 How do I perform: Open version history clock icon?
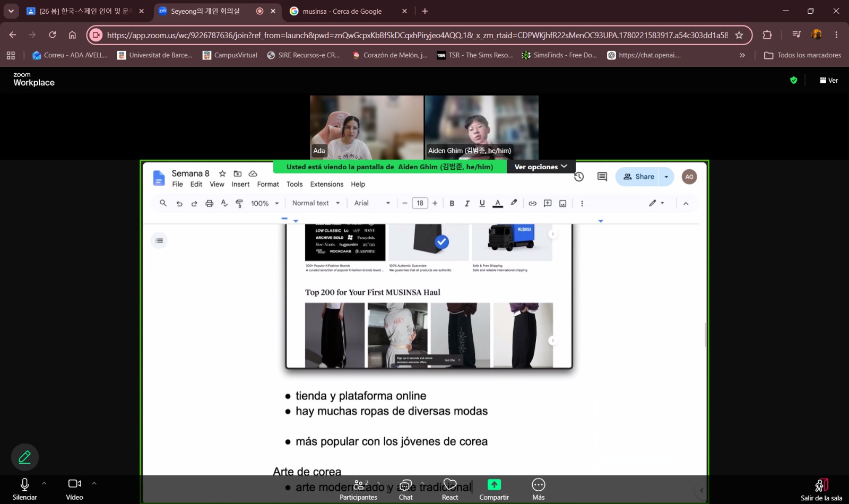[579, 177]
